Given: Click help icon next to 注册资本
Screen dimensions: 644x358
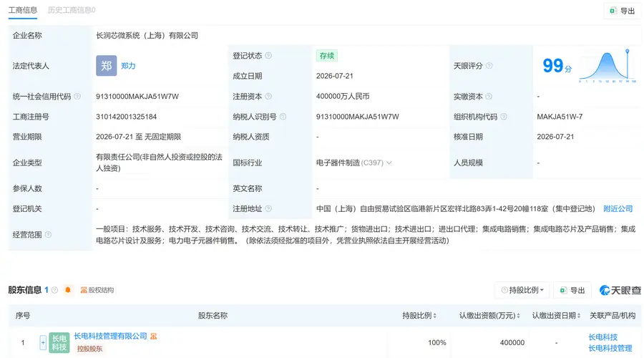Looking at the screenshot, I should point(268,97).
